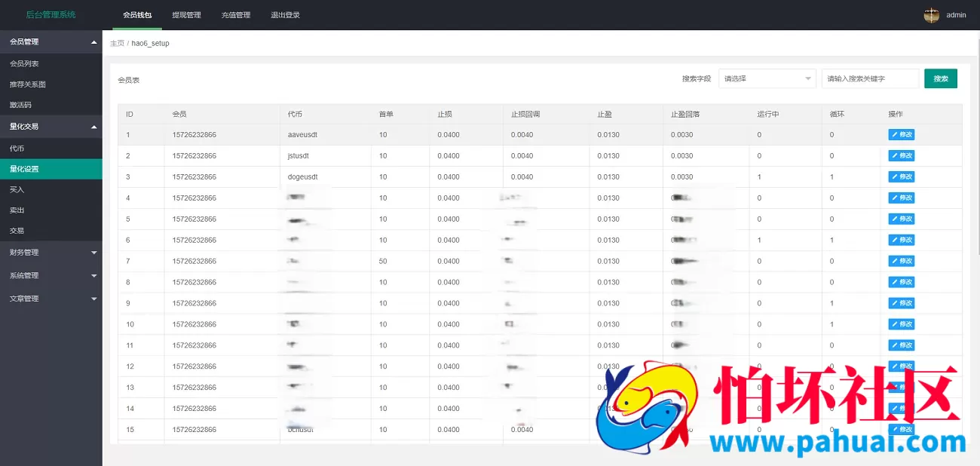Collapse the 会员管理 sidebar group
The width and height of the screenshot is (980, 466).
(51, 42)
